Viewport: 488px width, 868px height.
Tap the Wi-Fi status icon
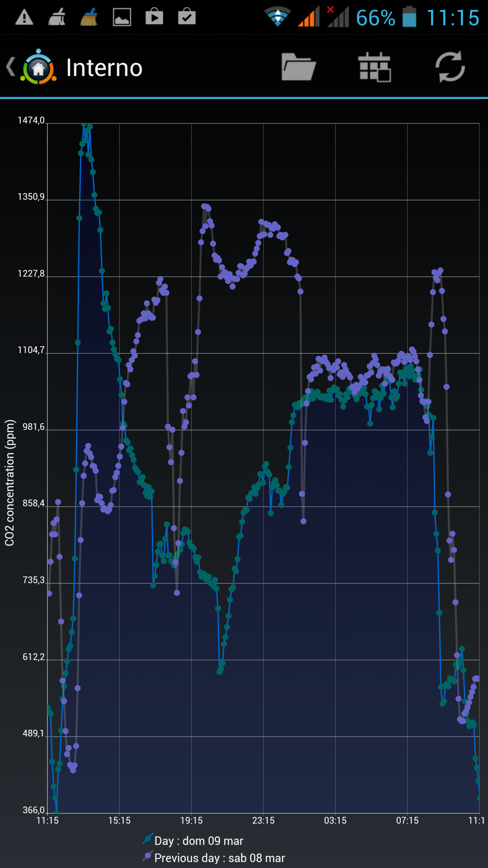[x=277, y=17]
